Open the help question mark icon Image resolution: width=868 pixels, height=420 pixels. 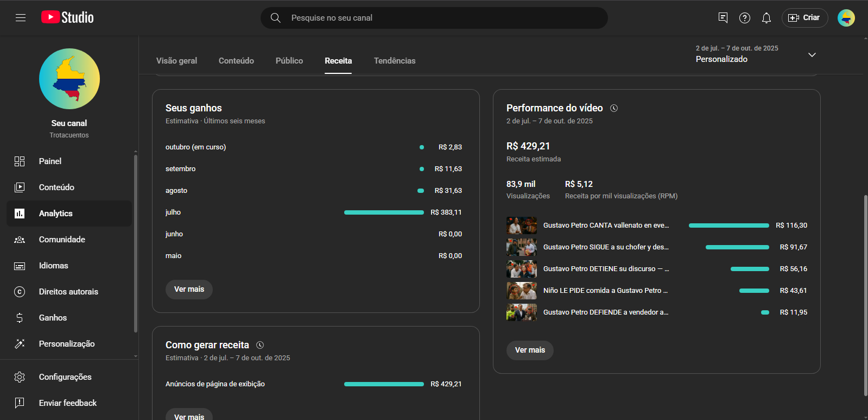pyautogui.click(x=744, y=18)
